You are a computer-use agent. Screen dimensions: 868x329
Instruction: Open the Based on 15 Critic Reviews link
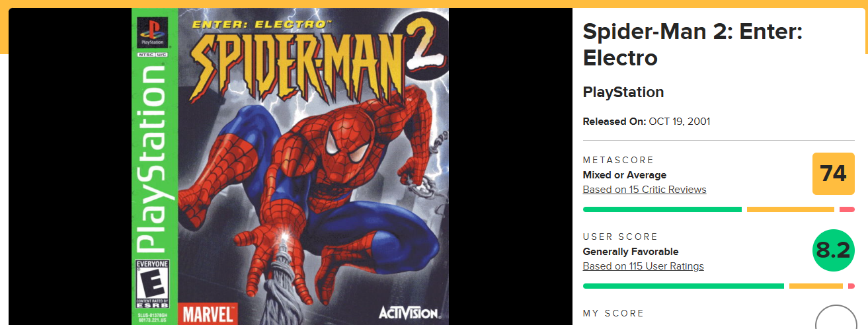tap(645, 190)
